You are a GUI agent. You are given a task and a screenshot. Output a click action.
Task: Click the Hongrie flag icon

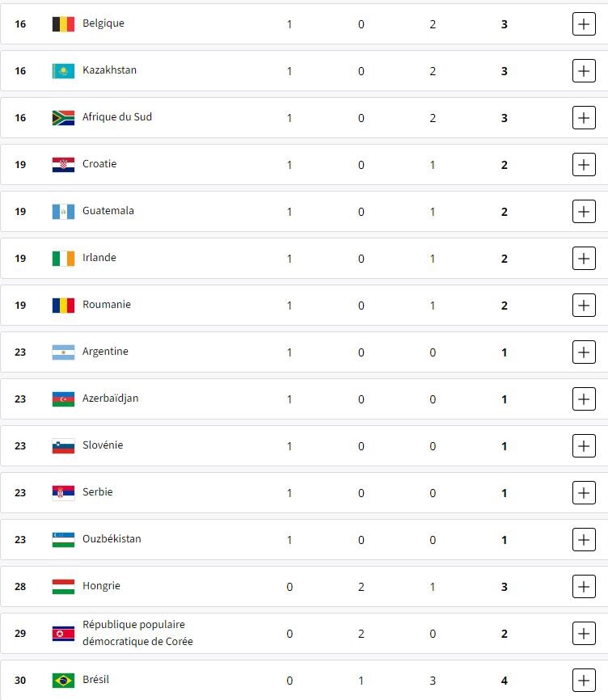[x=63, y=587]
